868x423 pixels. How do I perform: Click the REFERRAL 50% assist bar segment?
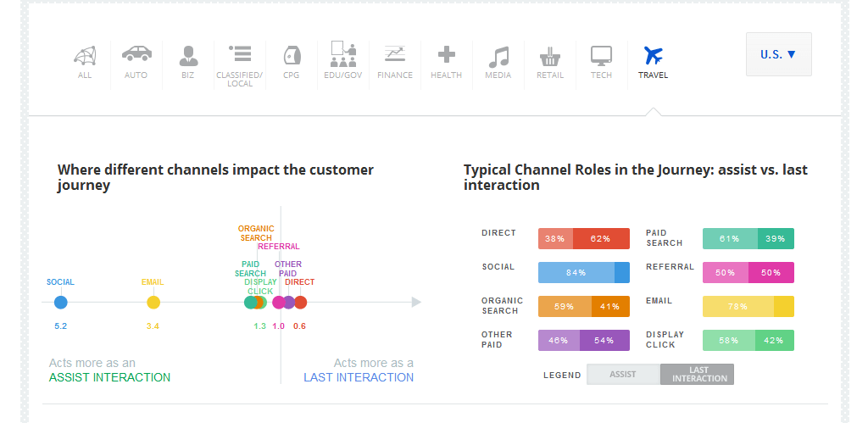pyautogui.click(x=725, y=272)
